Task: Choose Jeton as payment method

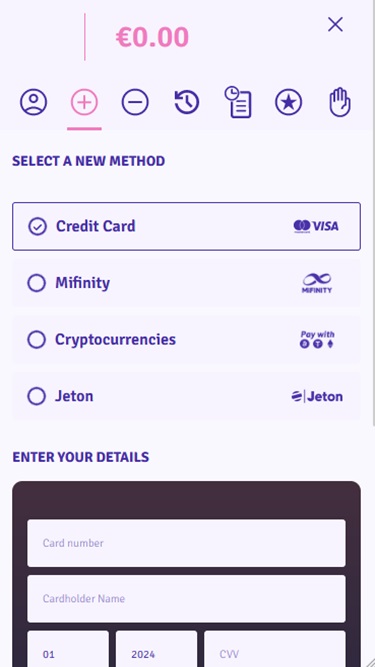Action: (186, 396)
